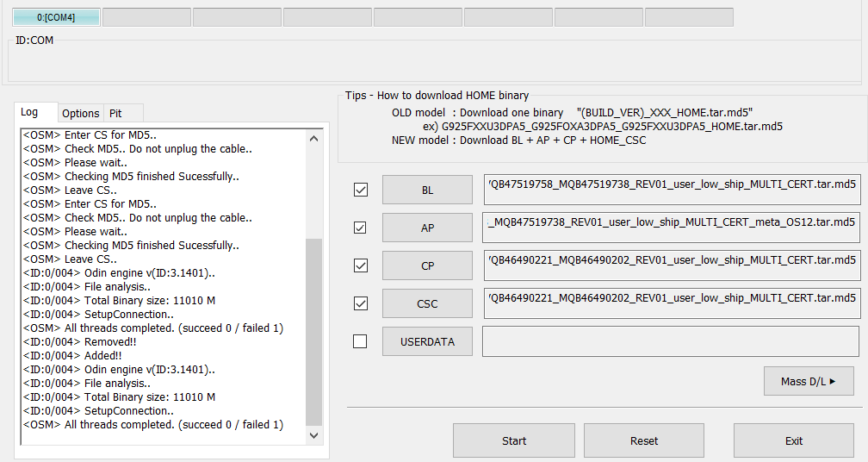868x462 pixels.
Task: Disable the CP file checkbox
Action: [360, 265]
